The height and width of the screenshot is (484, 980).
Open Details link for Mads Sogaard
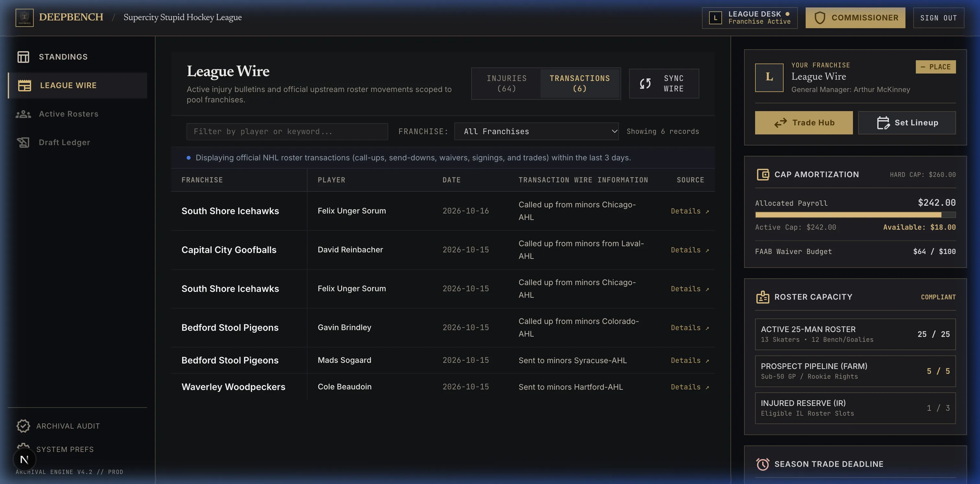[689, 361]
